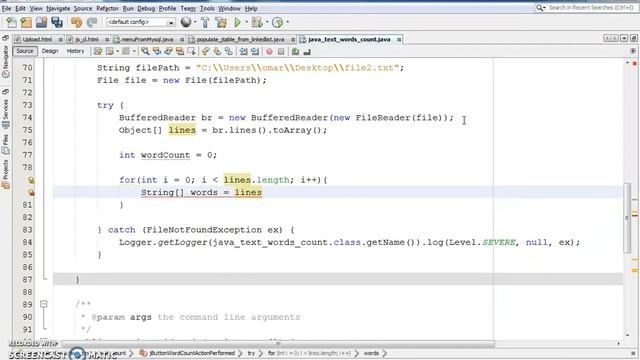The width and height of the screenshot is (640, 360).
Task: Click the horizontal scrollbar of the editor
Action: 278,344
